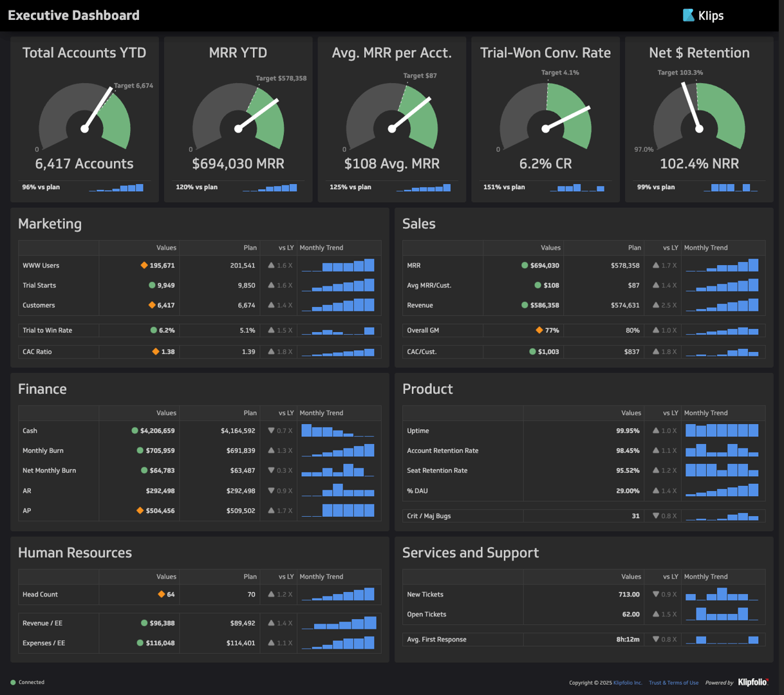Click the up-arrow vs LY indicator for Revenue
Screen dimensions: 784x695
coord(655,304)
